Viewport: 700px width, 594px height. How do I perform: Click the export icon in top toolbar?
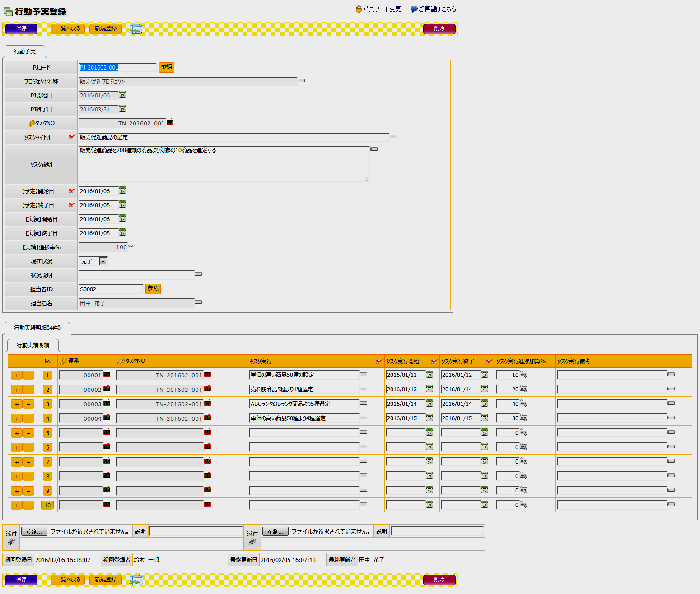[135, 29]
